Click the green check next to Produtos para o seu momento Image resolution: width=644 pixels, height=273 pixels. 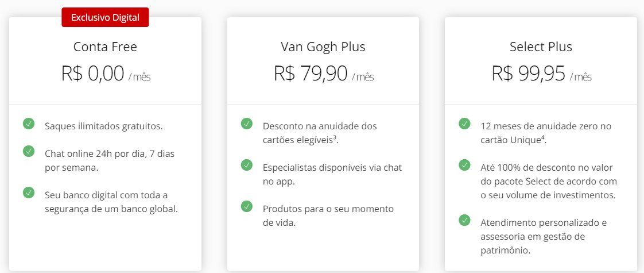click(246, 206)
